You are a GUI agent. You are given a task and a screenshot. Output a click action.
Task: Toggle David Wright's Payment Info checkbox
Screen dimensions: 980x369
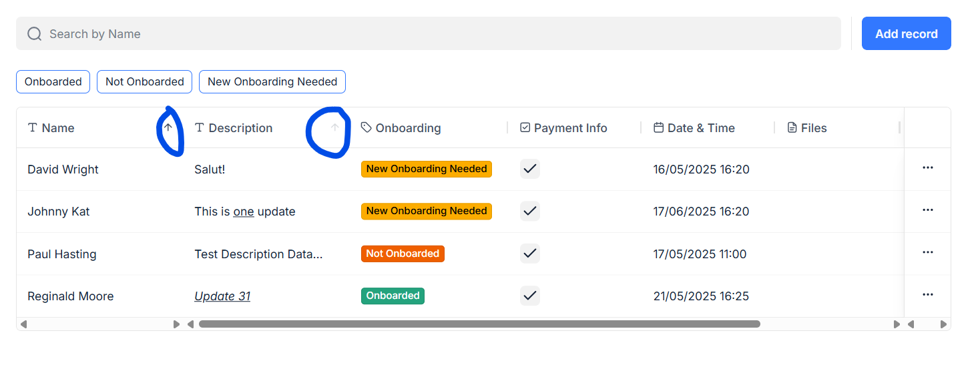click(530, 169)
